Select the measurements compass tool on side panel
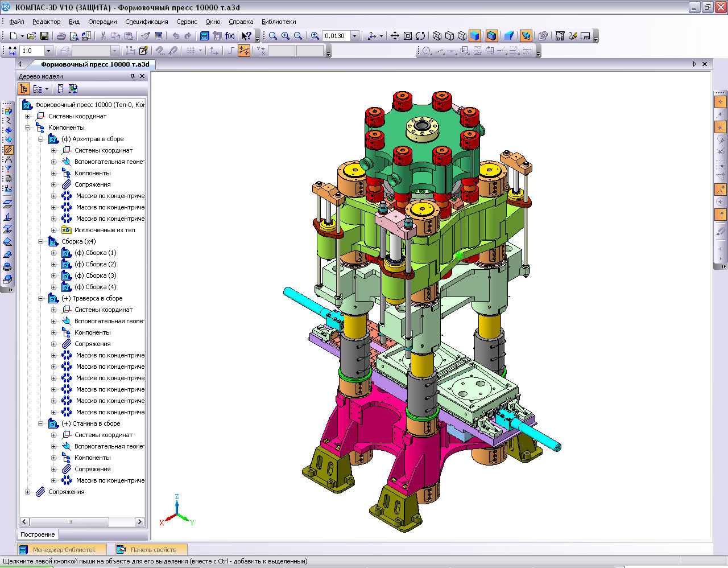Screen dimensions: 728x568 coord(8,159)
